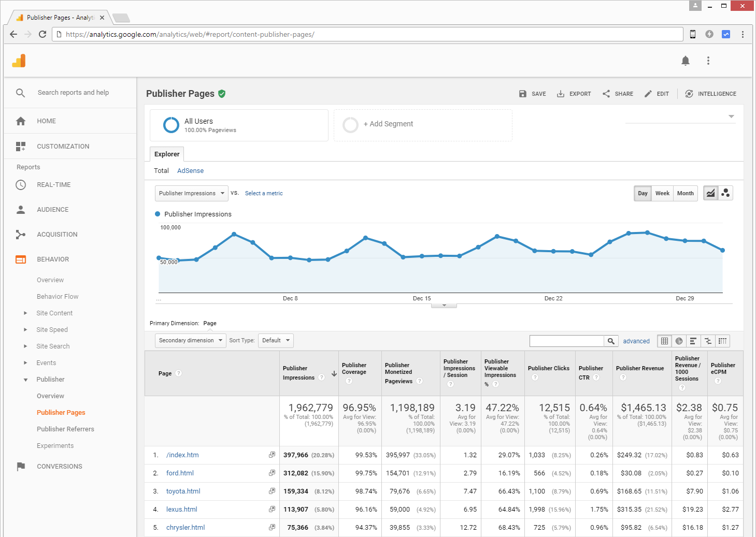Set graph interval to Month
The height and width of the screenshot is (537, 756).
point(685,193)
